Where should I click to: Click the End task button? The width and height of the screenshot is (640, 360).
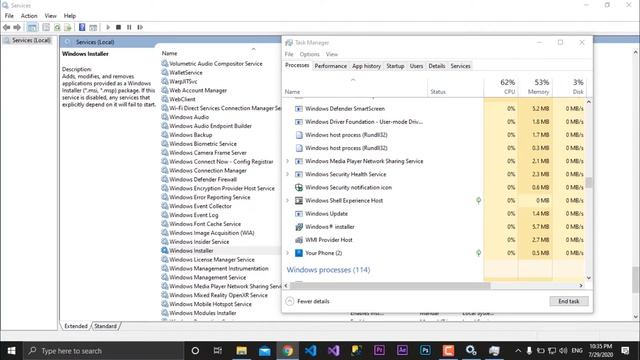[569, 301]
